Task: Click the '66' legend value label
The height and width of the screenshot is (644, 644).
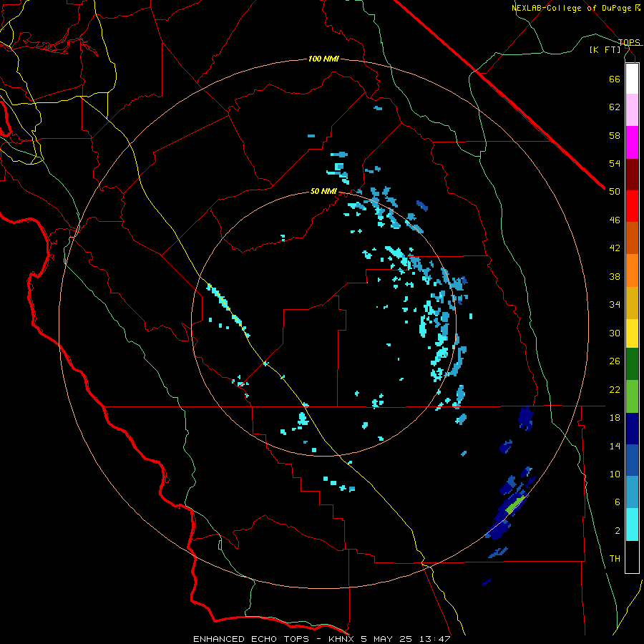Action: click(615, 79)
